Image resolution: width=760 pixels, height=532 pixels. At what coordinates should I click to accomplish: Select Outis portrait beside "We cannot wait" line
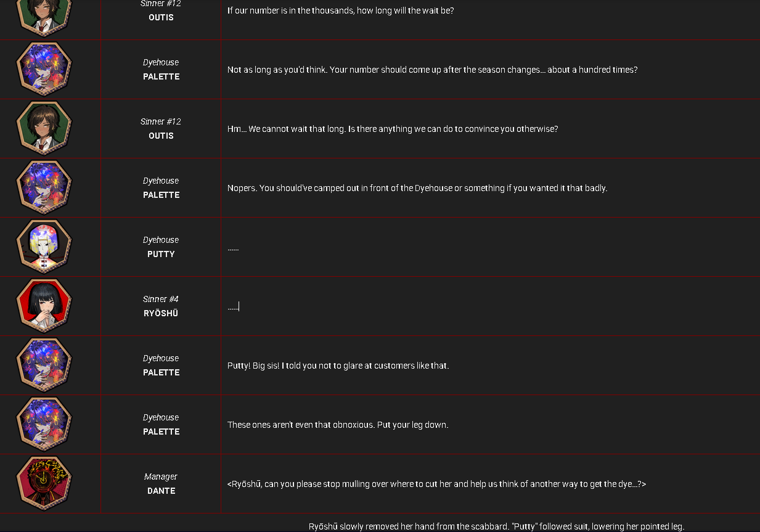click(44, 129)
